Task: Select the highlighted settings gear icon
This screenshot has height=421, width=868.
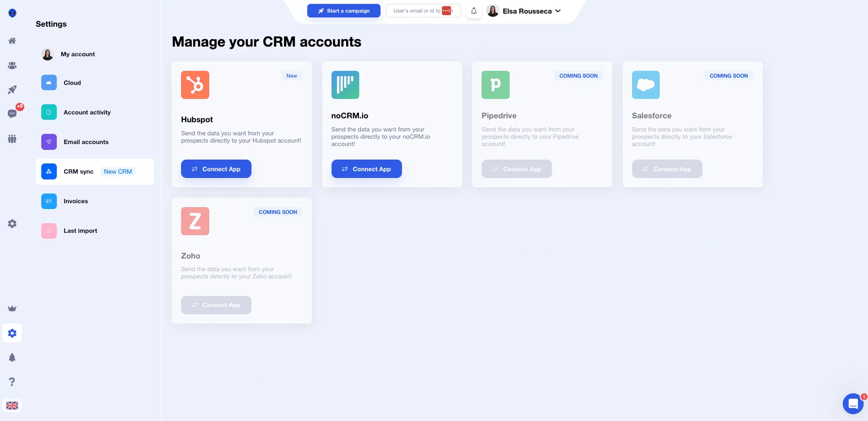Action: 12,333
